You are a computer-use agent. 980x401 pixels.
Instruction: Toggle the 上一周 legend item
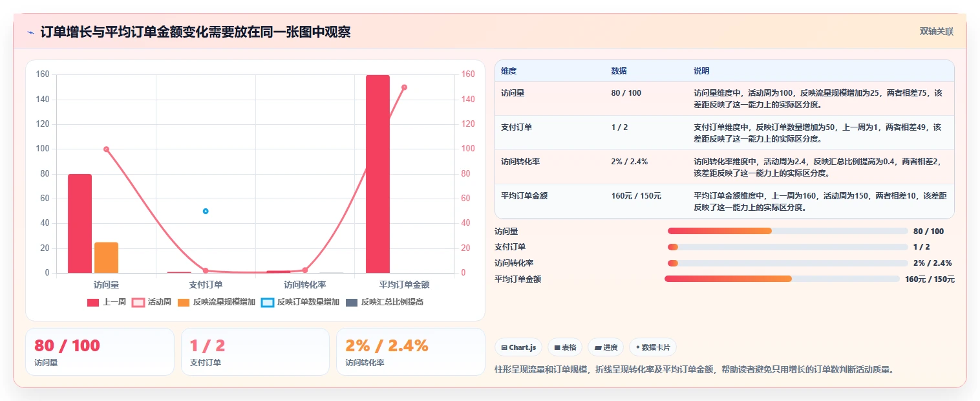[107, 302]
